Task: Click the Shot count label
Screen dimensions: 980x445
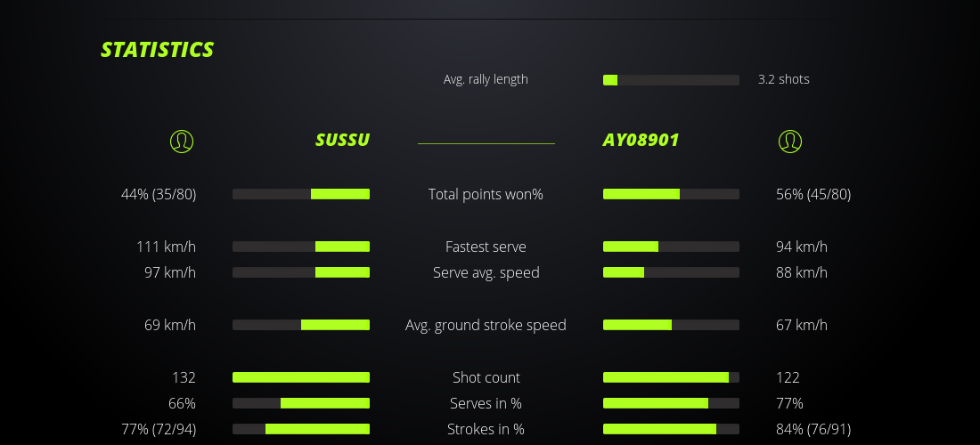Action: coord(486,377)
